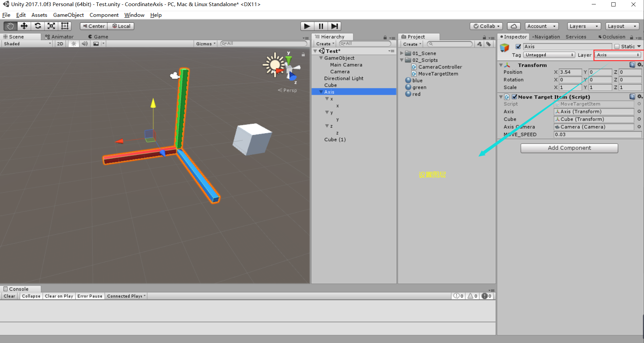Open the Shaded draw mode dropdown
Image resolution: width=644 pixels, height=343 pixels.
pyautogui.click(x=27, y=44)
